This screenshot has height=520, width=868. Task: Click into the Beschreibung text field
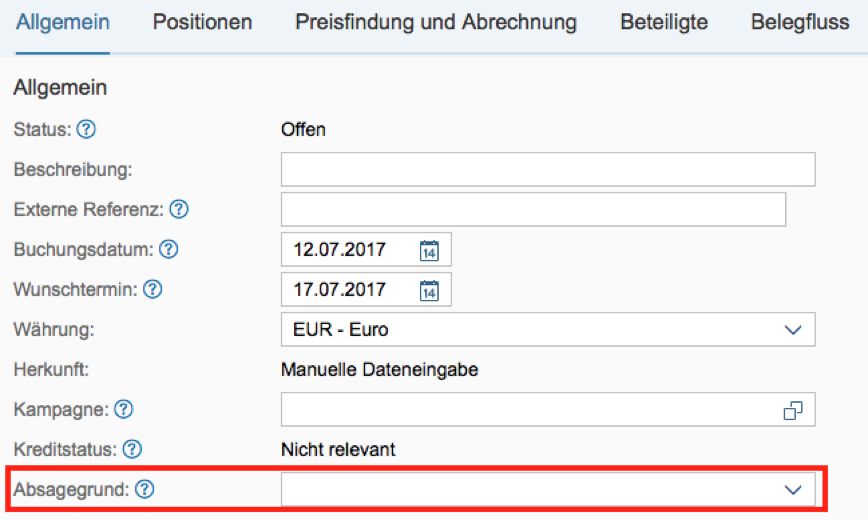pos(548,169)
